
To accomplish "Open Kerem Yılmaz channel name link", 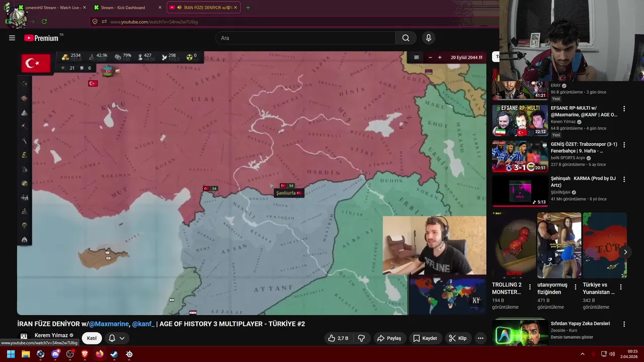I will 51,335.
